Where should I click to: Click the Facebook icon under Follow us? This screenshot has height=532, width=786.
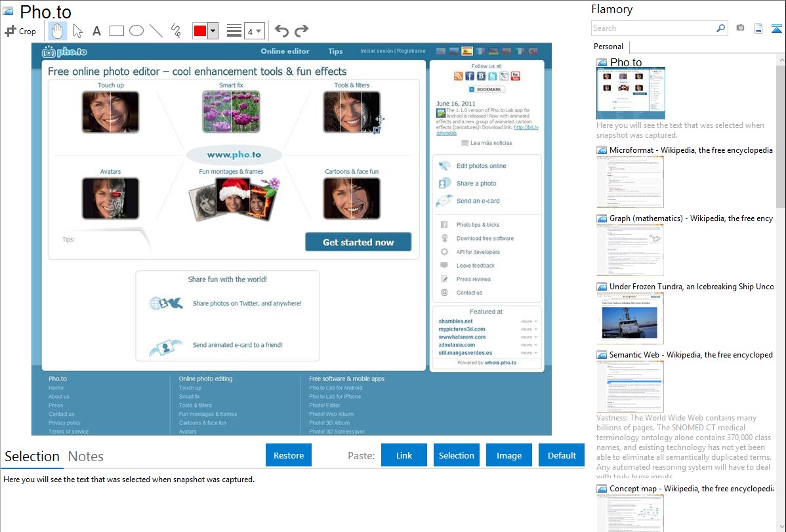470,76
